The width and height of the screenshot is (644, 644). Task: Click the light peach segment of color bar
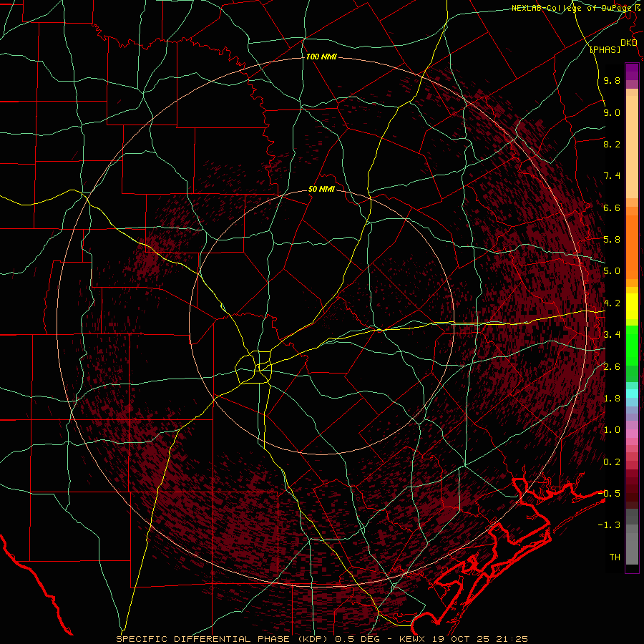coord(632,148)
